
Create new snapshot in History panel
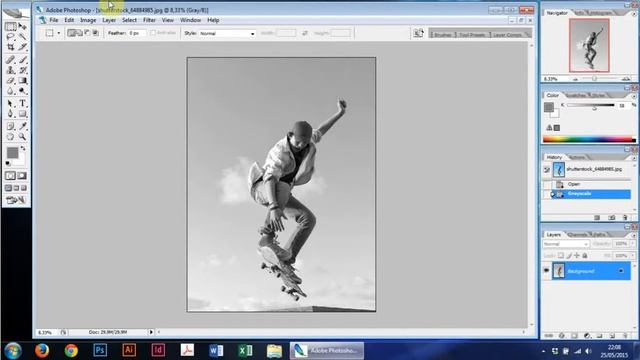coord(611,218)
